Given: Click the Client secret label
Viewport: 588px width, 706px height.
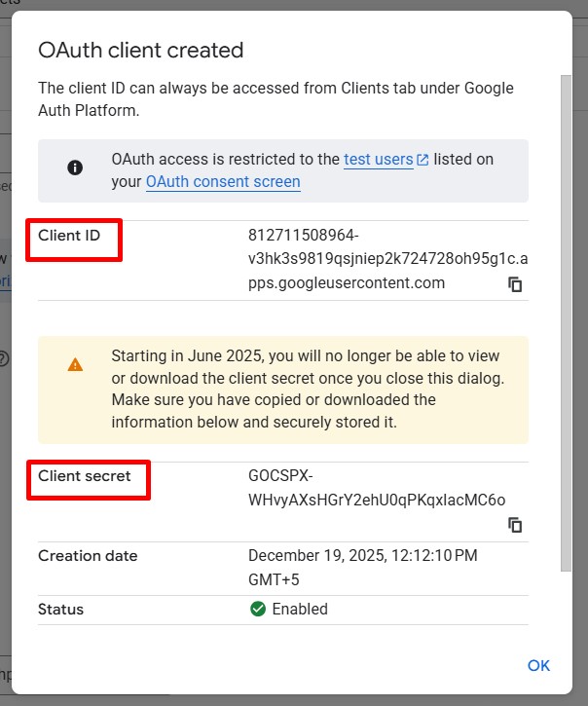Looking at the screenshot, I should click(85, 476).
